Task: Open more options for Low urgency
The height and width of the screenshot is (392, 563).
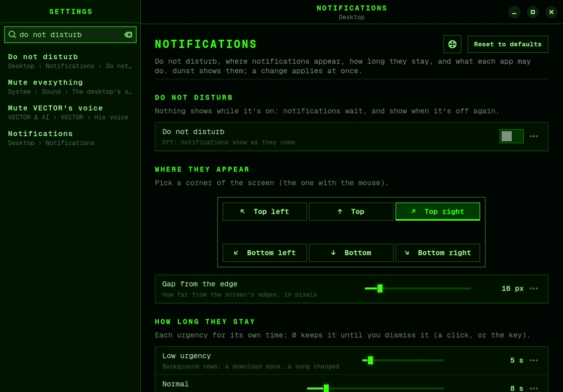Action: (x=534, y=360)
